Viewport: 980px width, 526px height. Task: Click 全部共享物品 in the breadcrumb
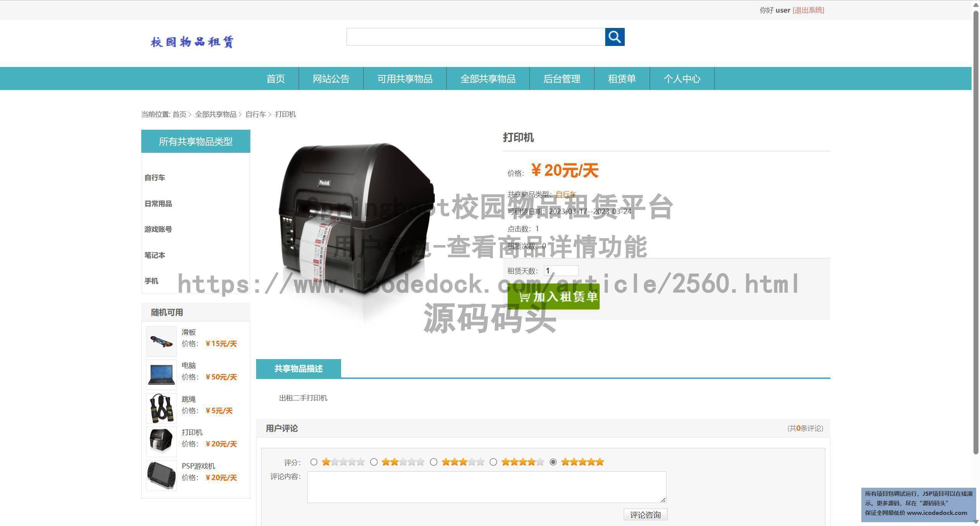pyautogui.click(x=216, y=114)
